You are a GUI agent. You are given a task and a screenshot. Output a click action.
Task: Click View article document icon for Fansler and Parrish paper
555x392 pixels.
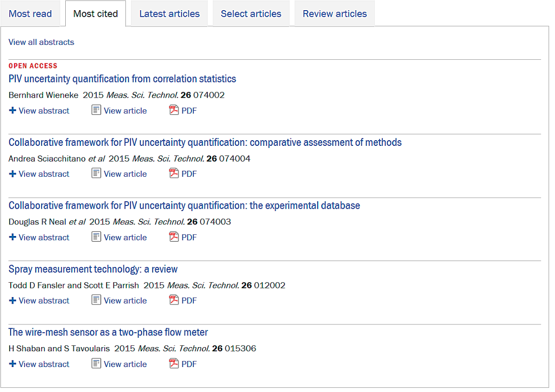pyautogui.click(x=96, y=300)
